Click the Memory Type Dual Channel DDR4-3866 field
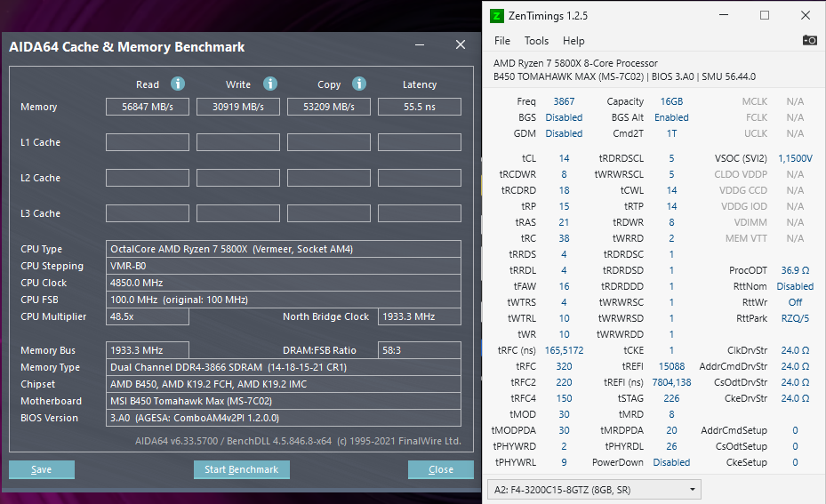Screen dimensions: 826x504 (x=284, y=367)
